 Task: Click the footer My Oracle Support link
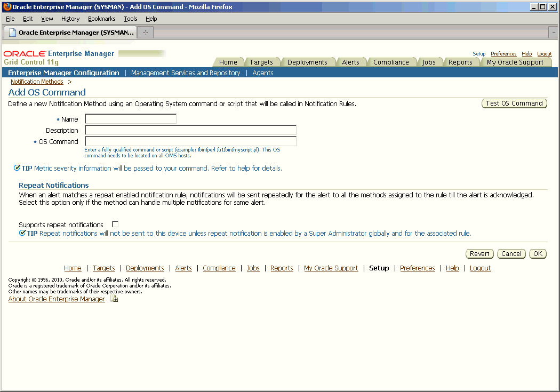pyautogui.click(x=331, y=268)
